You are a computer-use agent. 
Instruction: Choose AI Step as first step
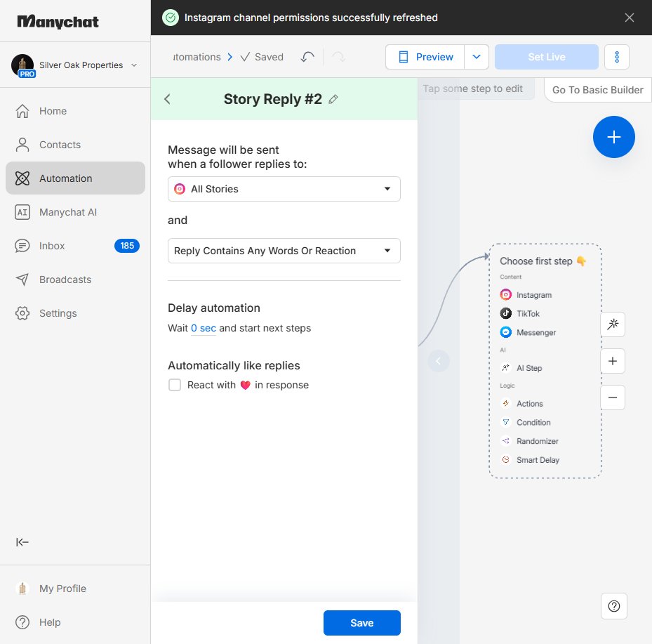pyautogui.click(x=521, y=368)
